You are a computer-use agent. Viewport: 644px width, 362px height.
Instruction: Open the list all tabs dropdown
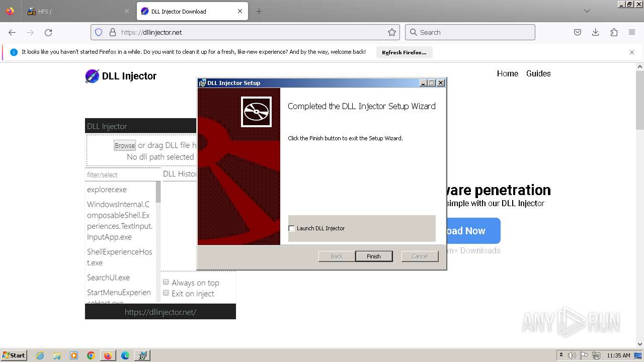click(x=587, y=11)
